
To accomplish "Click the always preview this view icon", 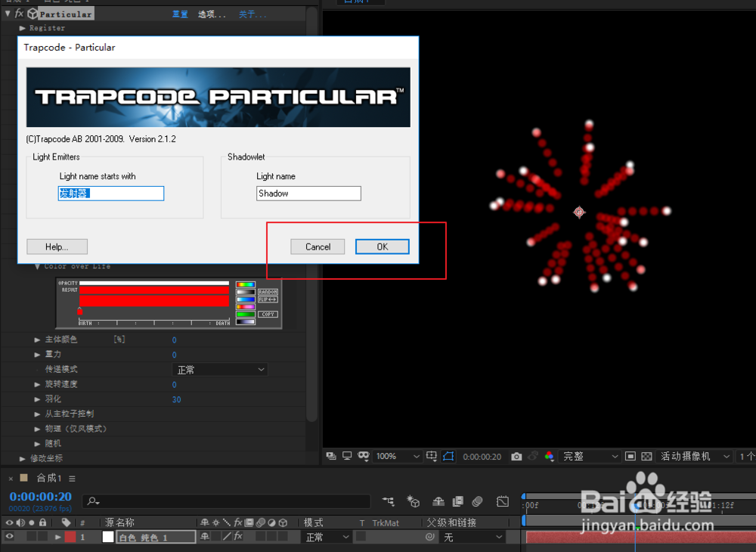I will click(331, 456).
